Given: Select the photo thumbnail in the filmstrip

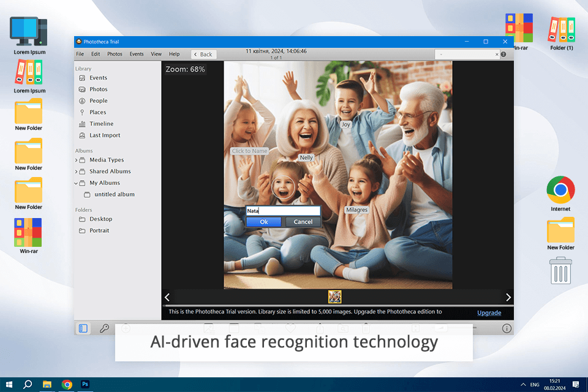Looking at the screenshot, I should point(334,296).
